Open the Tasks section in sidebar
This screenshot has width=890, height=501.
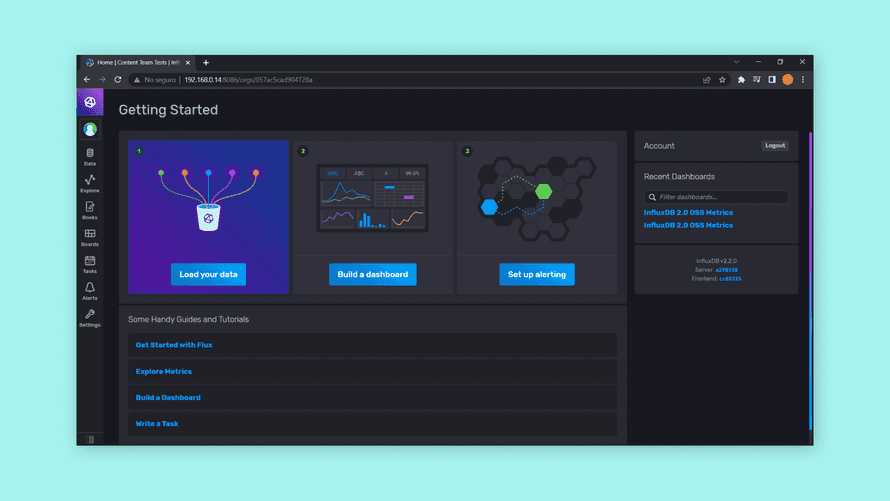pyautogui.click(x=90, y=264)
